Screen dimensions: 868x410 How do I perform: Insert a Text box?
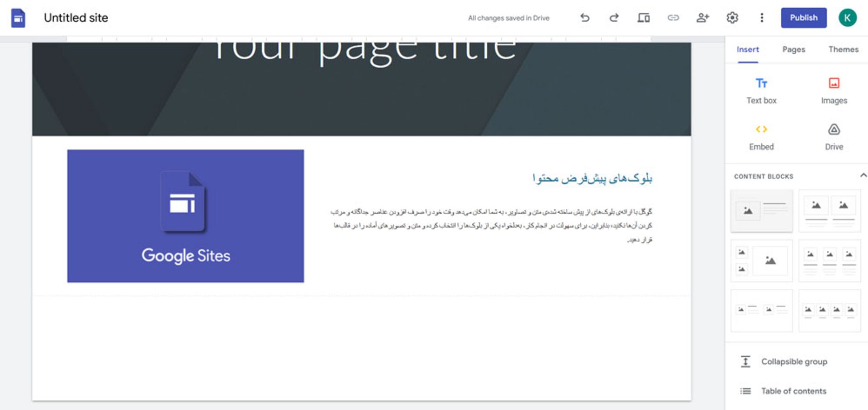point(761,91)
